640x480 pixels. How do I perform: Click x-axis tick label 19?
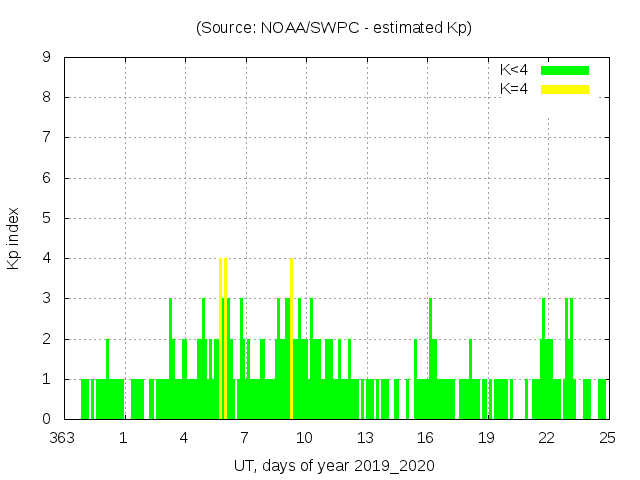[x=486, y=438]
